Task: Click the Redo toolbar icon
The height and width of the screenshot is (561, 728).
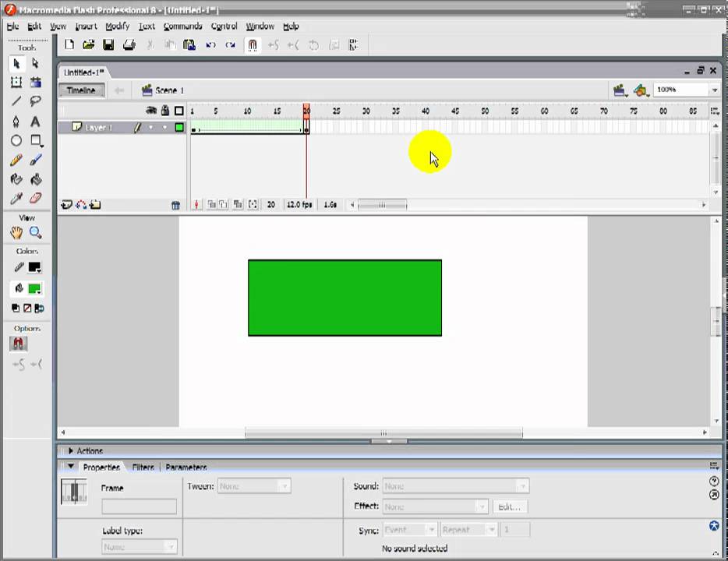Action: pos(230,45)
